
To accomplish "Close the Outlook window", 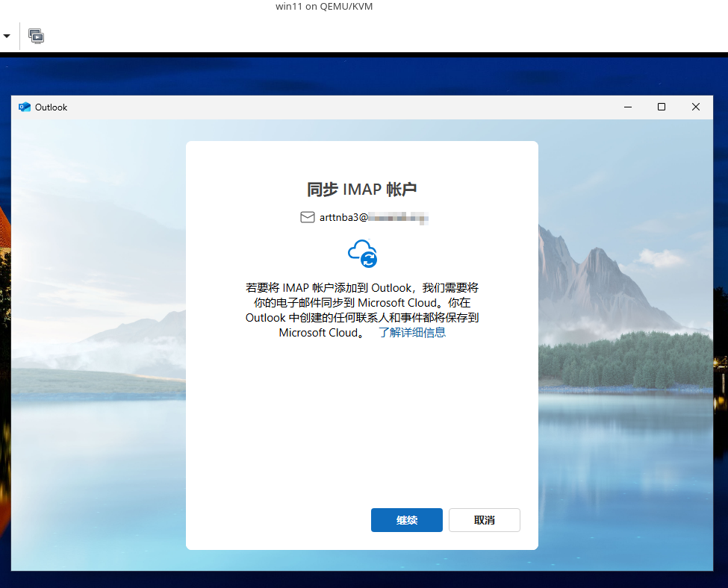I will pyautogui.click(x=695, y=107).
